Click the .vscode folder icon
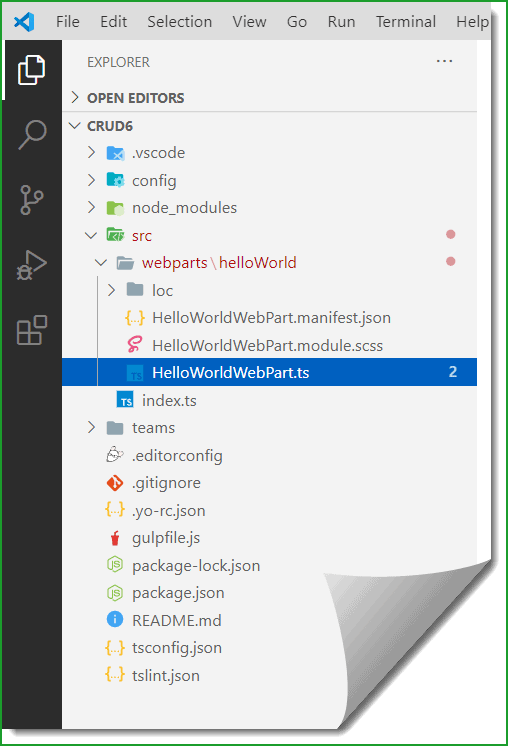Viewport: 508px width, 746px height. click(x=115, y=153)
